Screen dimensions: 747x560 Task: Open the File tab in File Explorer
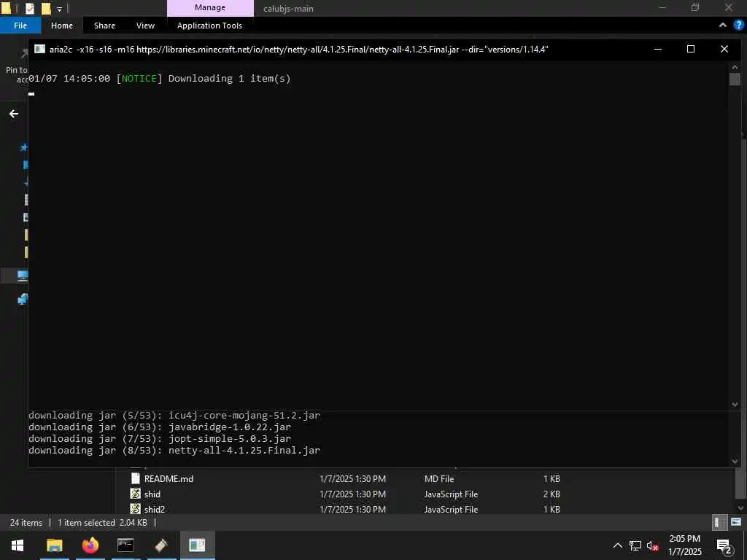point(20,26)
